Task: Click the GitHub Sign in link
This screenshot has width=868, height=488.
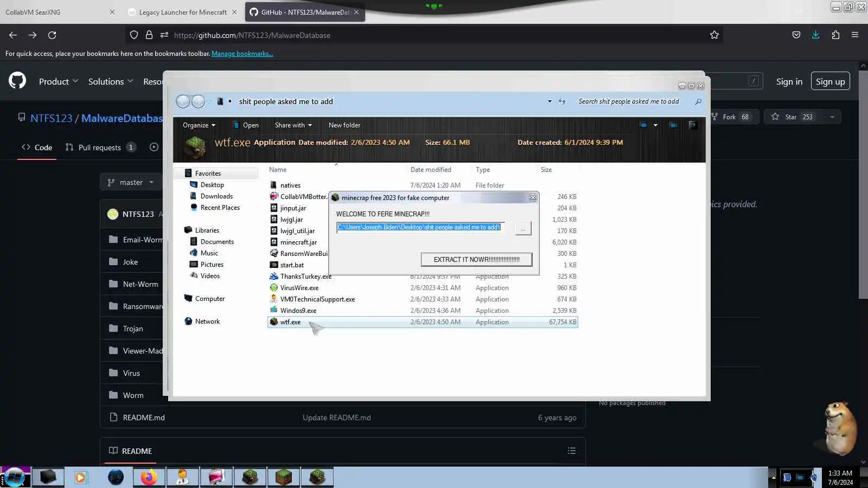Action: (x=789, y=81)
